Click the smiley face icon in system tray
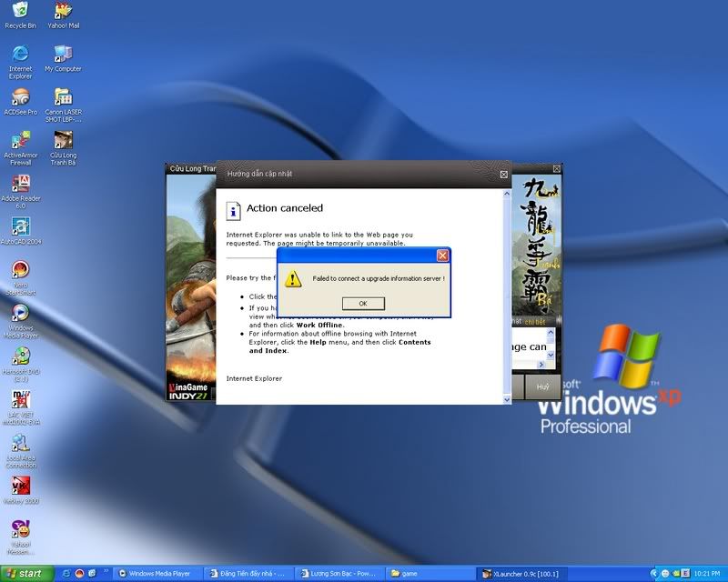 click(665, 574)
